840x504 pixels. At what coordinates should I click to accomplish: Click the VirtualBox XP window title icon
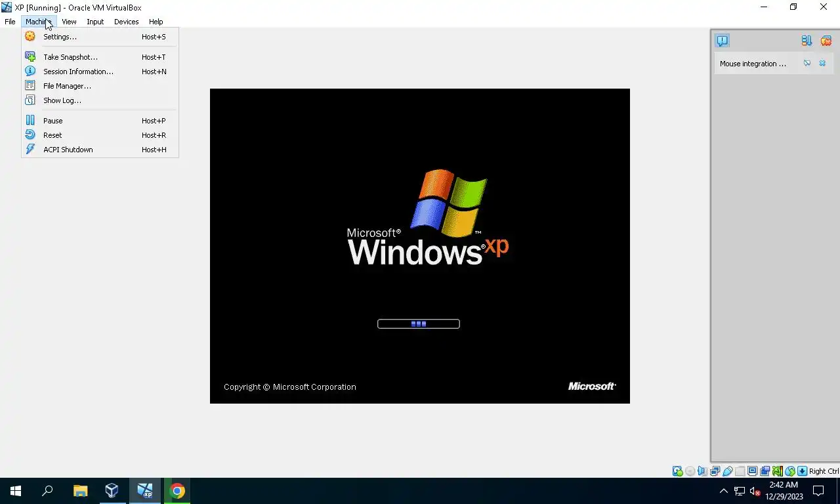coord(7,7)
